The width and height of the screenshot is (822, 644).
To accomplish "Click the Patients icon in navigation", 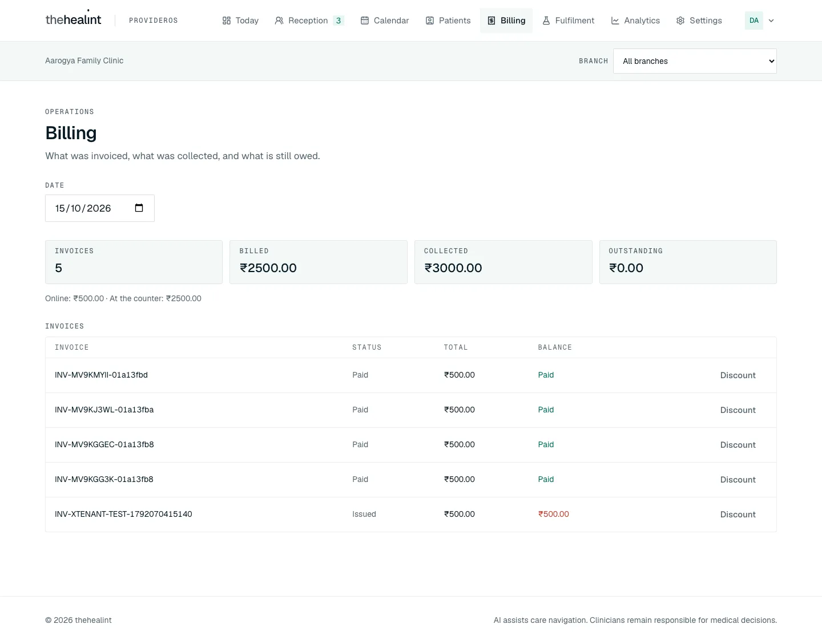I will 430,21.
